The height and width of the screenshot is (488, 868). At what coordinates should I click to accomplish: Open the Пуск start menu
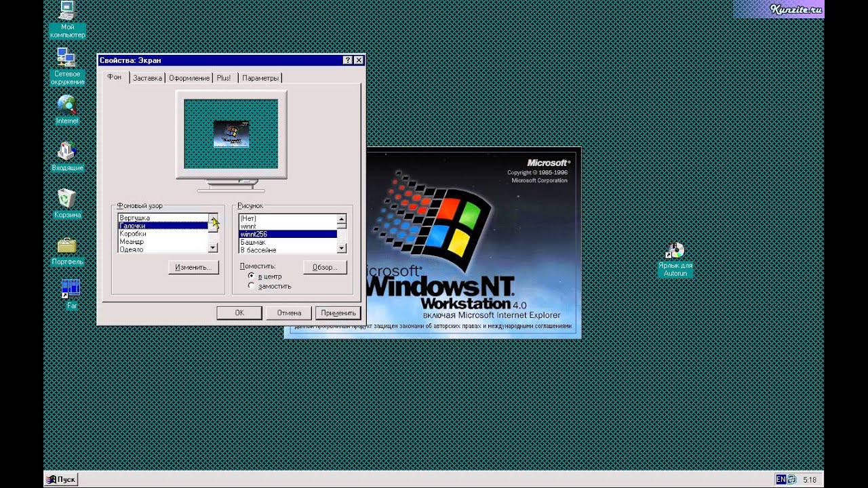61,479
